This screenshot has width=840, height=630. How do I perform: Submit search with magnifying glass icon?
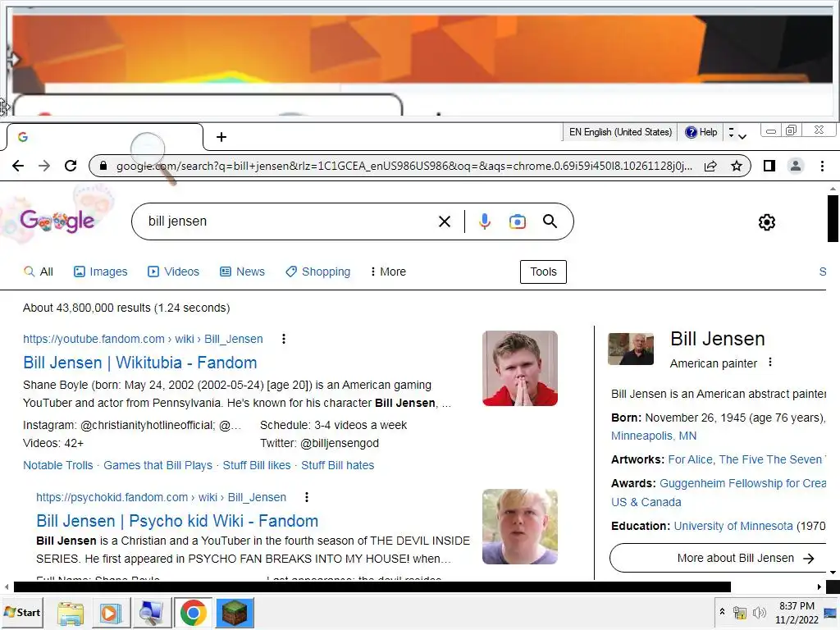pos(550,221)
